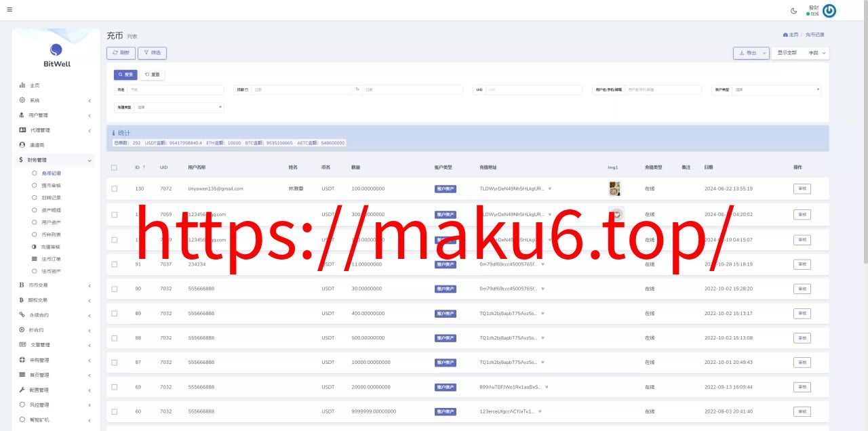This screenshot has height=431, width=868.
Task: Click the BitWell logo
Action: (x=56, y=55)
